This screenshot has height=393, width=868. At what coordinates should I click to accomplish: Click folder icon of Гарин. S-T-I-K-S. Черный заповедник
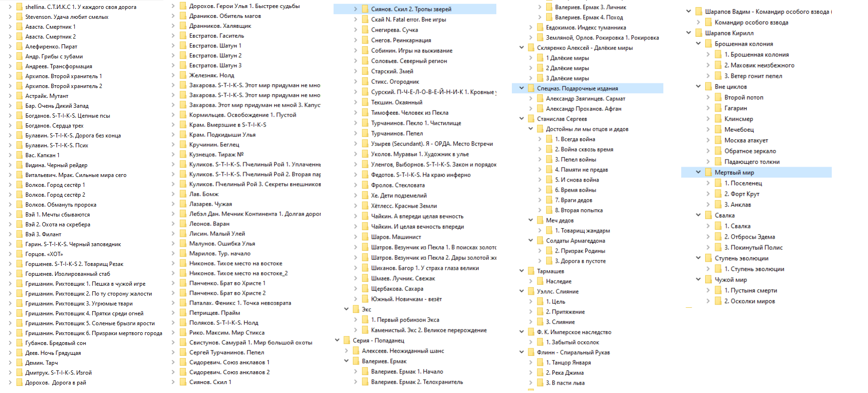19,244
